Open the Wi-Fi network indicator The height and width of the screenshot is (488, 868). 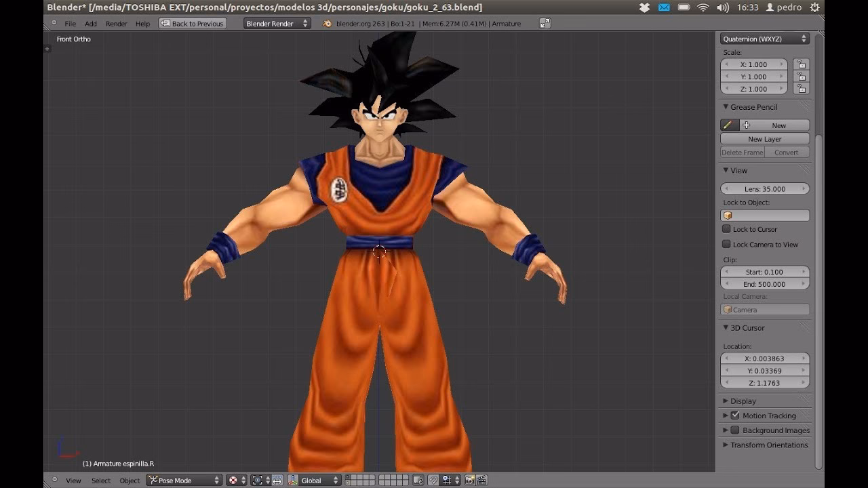coord(703,7)
